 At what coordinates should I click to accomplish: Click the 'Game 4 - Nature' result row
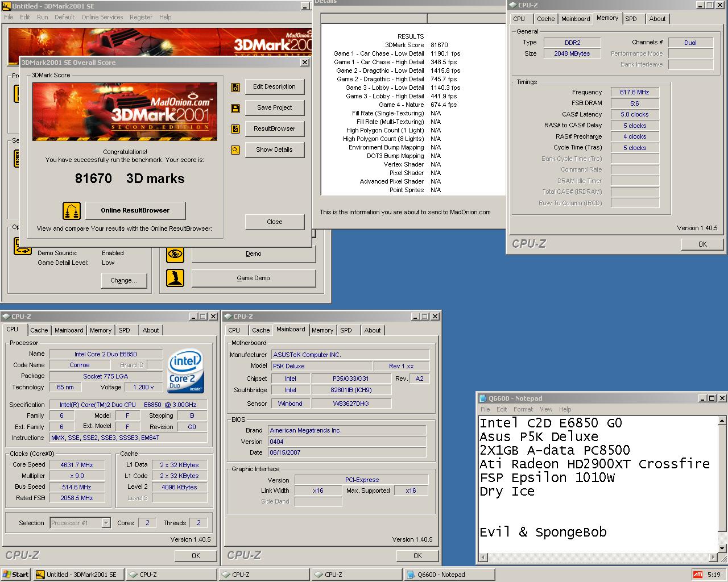(418, 105)
